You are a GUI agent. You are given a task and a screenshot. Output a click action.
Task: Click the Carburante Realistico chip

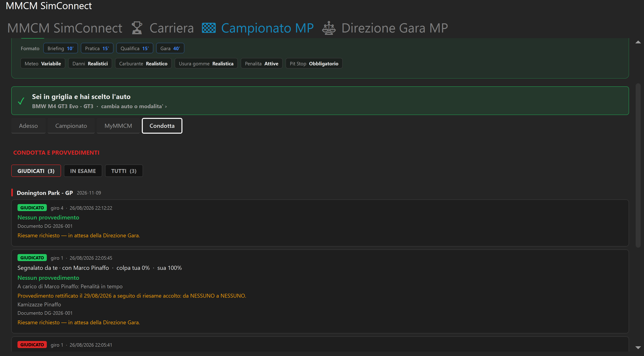(x=143, y=64)
